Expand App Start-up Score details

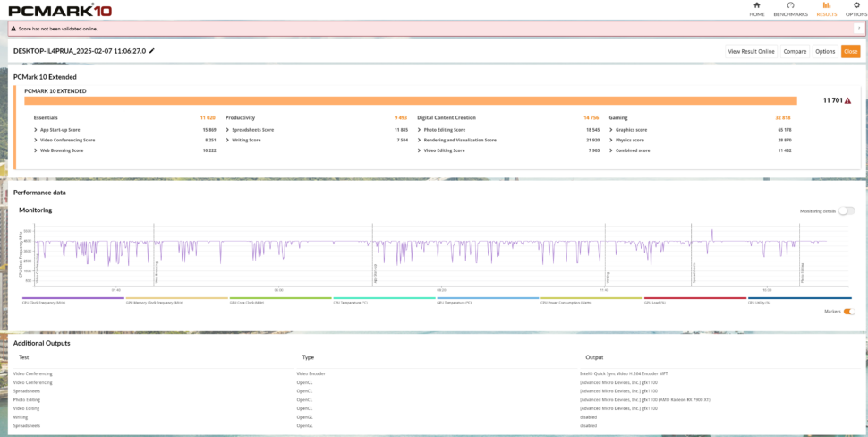coord(36,130)
